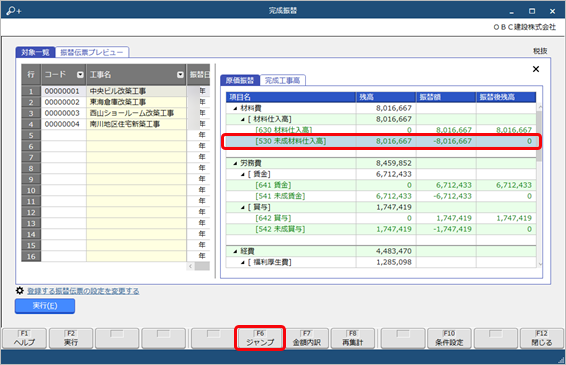Collapse the [福利厚生費] tree node
Viewport: 566px width, 365px height.
[x=243, y=262]
